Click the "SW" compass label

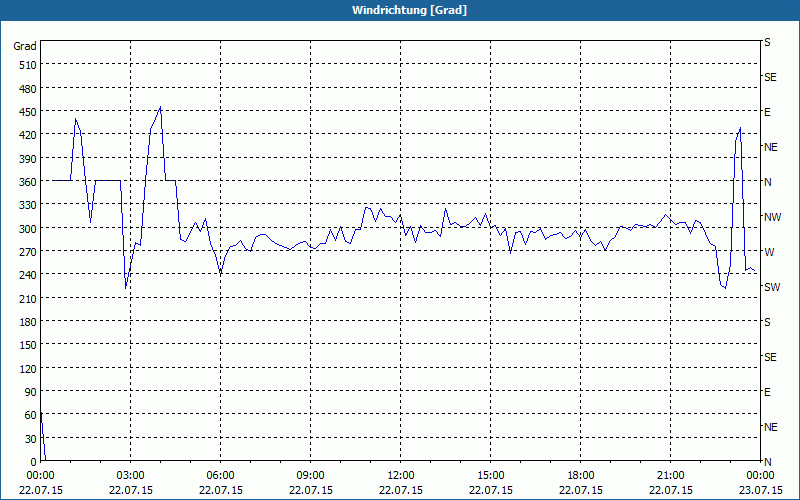pos(772,287)
